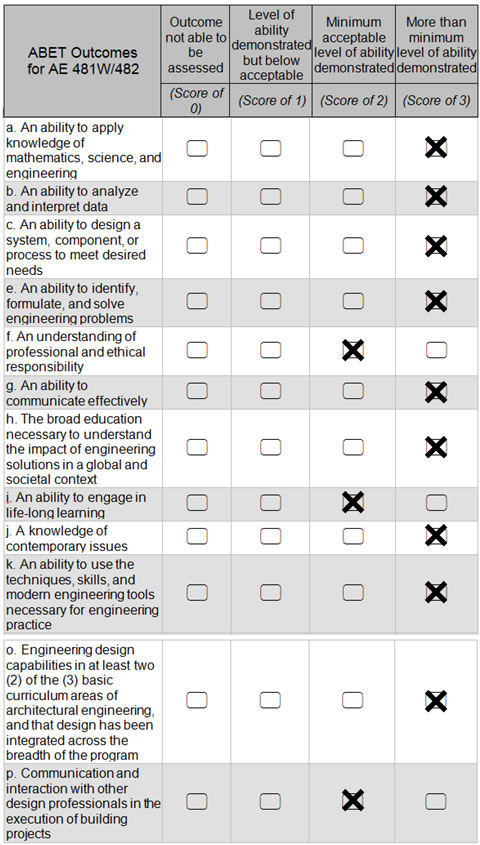This screenshot has width=480, height=845.
Task: Uncheck Score of 3 for modern engineering tools
Action: (436, 592)
